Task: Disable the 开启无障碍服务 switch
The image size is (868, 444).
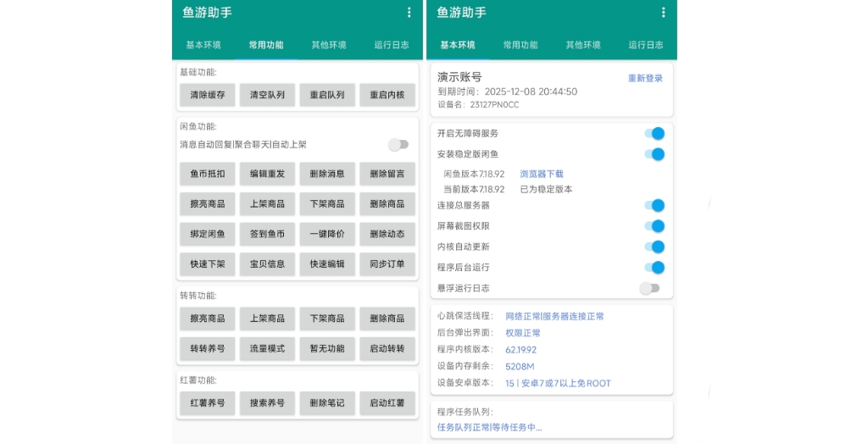Action: click(654, 134)
